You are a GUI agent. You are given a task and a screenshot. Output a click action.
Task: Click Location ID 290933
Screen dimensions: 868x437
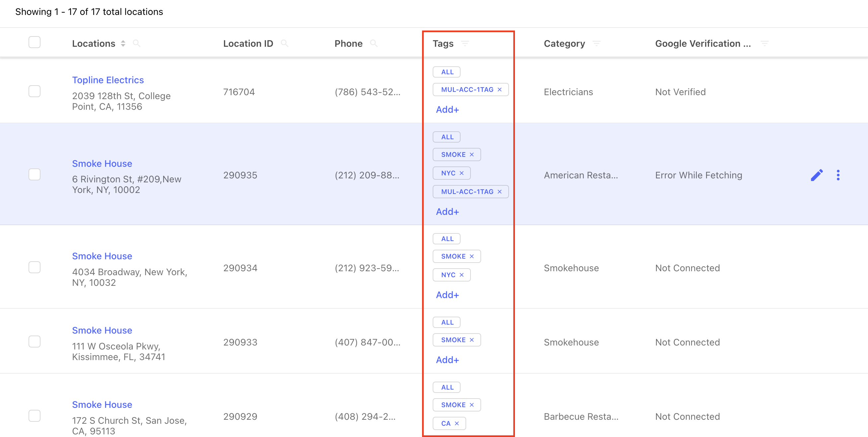pos(240,342)
